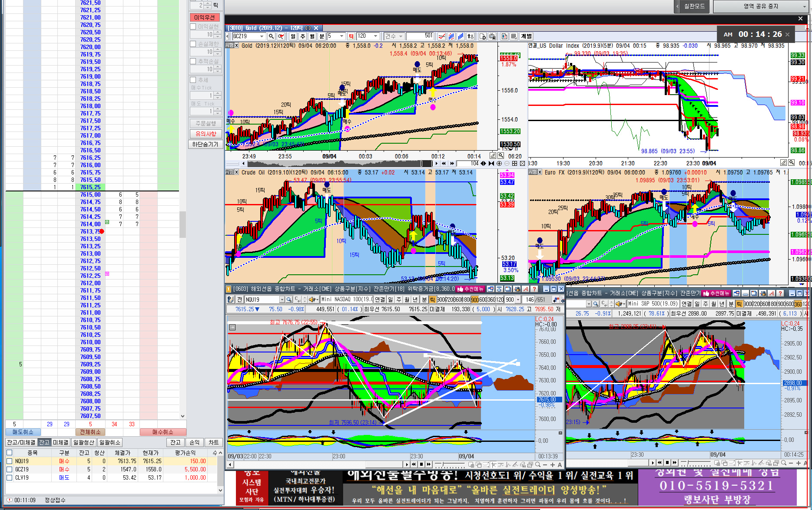The width and height of the screenshot is (812, 510).
Task: Click screen R icon in Gold toolbar
Action: point(492,36)
